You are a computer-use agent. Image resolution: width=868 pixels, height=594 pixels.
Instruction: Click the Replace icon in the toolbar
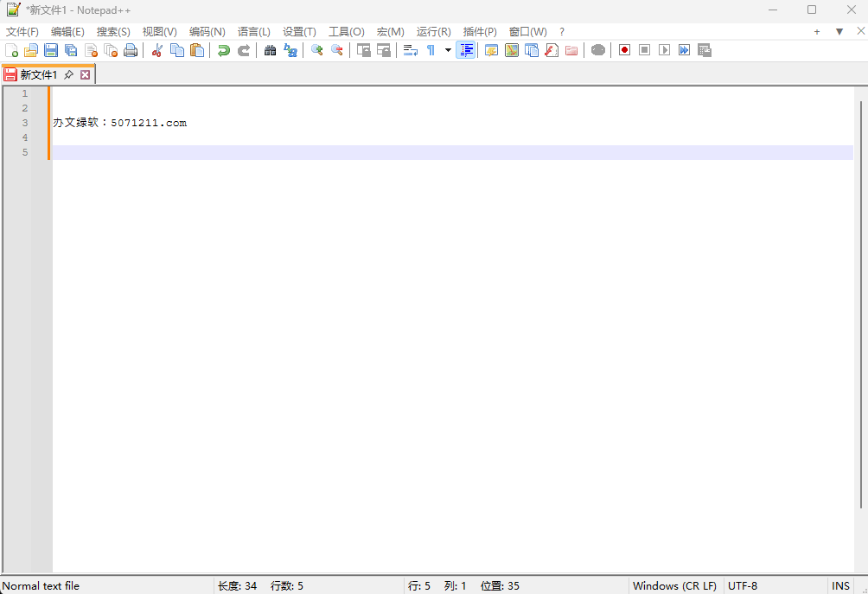pos(290,50)
